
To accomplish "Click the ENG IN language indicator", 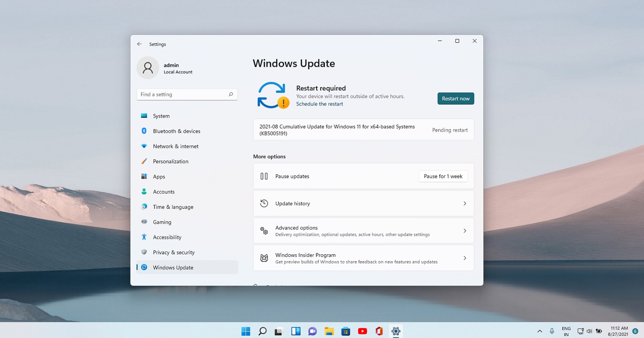I will click(x=566, y=331).
